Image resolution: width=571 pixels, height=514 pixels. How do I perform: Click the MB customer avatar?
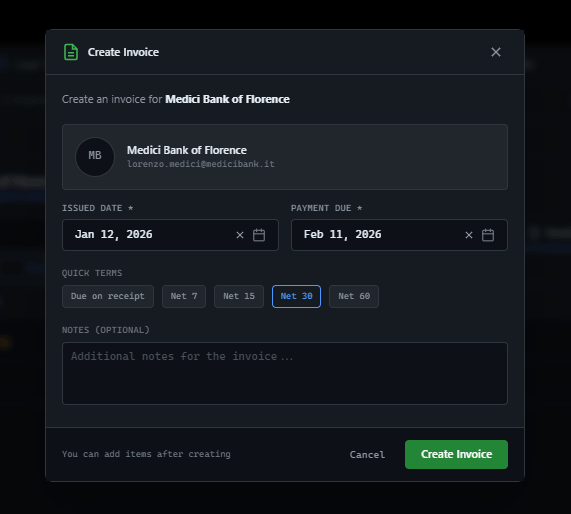point(95,157)
